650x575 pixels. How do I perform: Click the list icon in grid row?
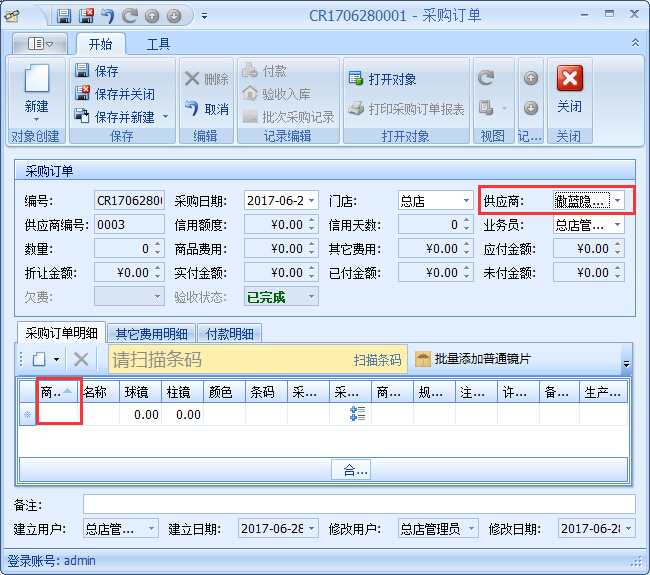click(357, 414)
